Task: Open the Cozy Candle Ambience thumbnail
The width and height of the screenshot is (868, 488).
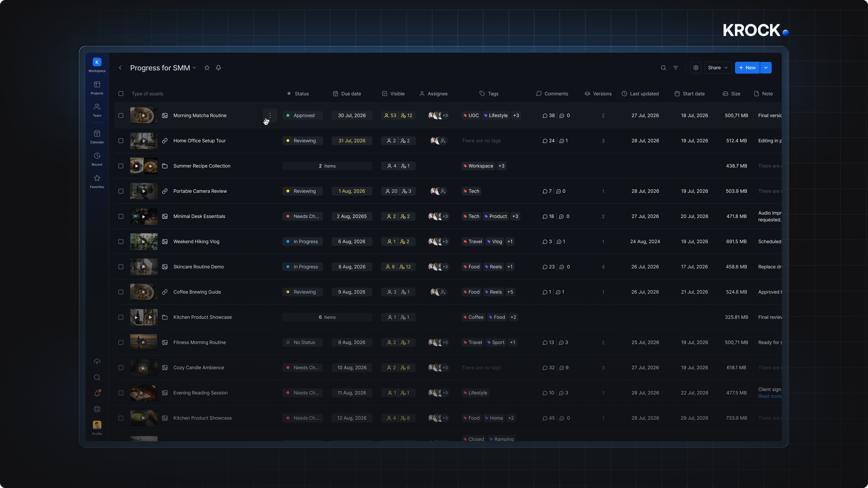Action: pyautogui.click(x=144, y=368)
